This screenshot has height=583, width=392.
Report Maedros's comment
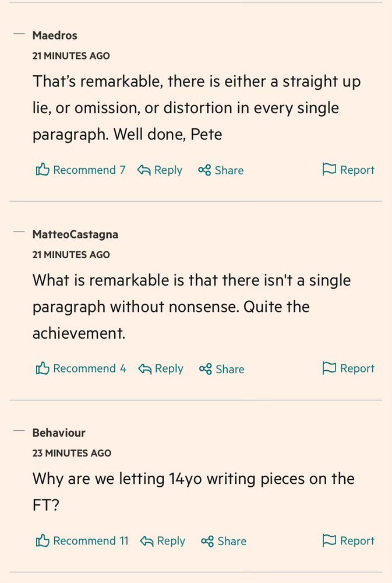click(x=348, y=169)
